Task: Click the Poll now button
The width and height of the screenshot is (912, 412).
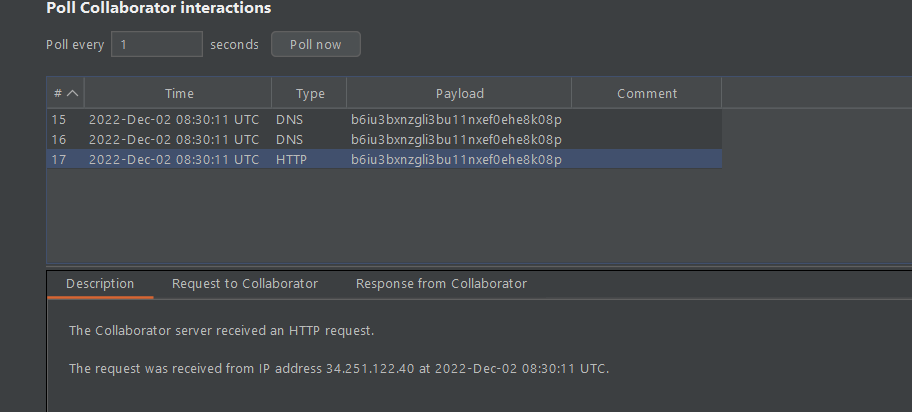Action: pos(315,44)
